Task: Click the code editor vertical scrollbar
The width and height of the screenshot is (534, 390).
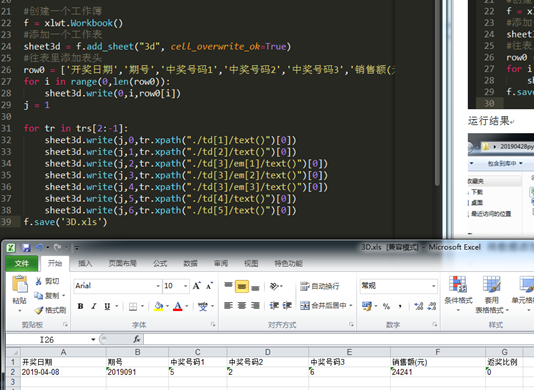Action: [437, 92]
